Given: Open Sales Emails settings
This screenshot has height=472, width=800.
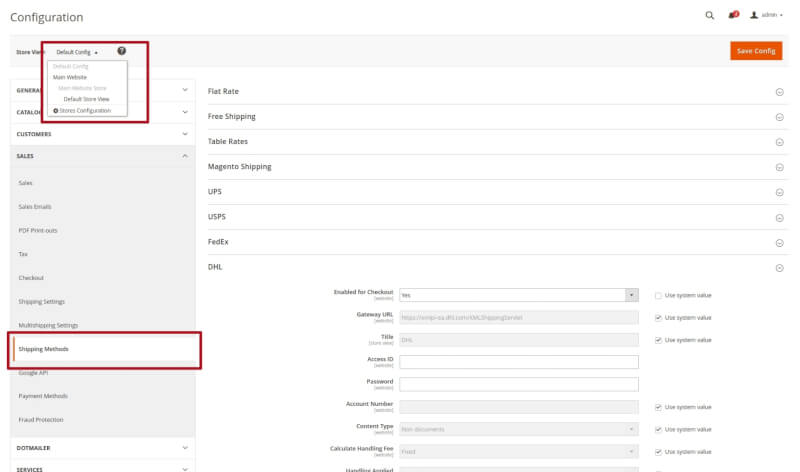Looking at the screenshot, I should pyautogui.click(x=35, y=207).
